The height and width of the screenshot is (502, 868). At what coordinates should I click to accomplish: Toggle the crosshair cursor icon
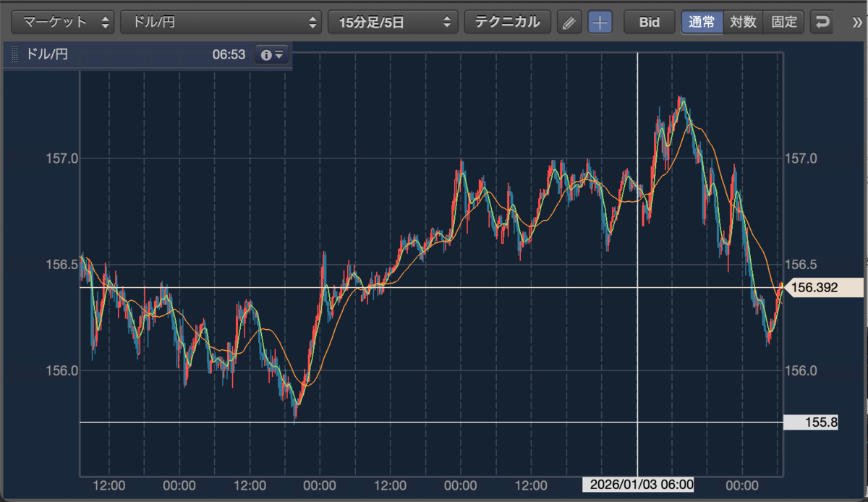tap(600, 22)
